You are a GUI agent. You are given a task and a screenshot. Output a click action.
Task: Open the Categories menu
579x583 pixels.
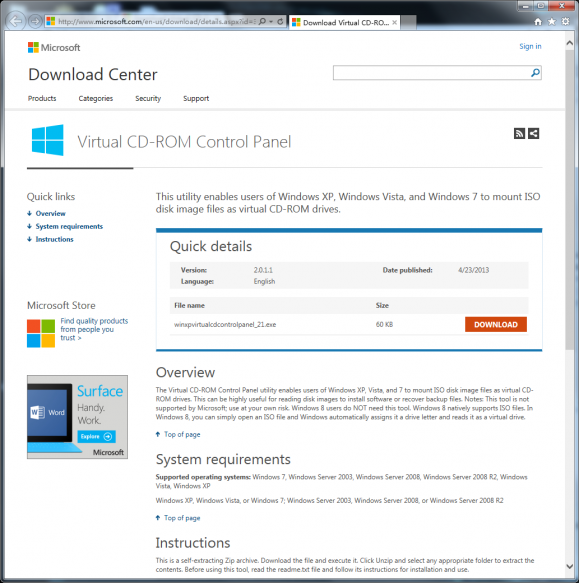pos(96,99)
